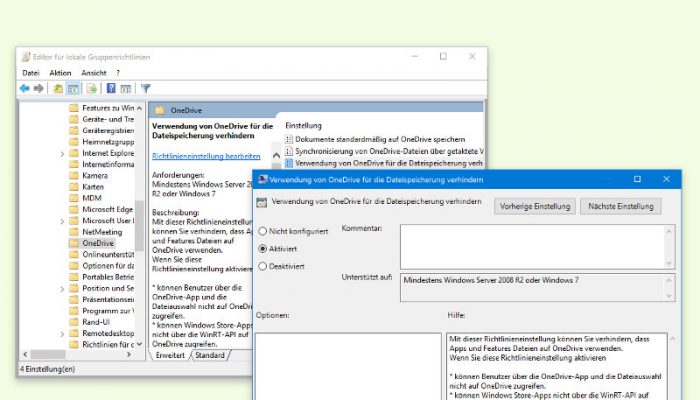Click the Vorherige Einstellung button
This screenshot has height=400, width=700.
pyautogui.click(x=535, y=206)
